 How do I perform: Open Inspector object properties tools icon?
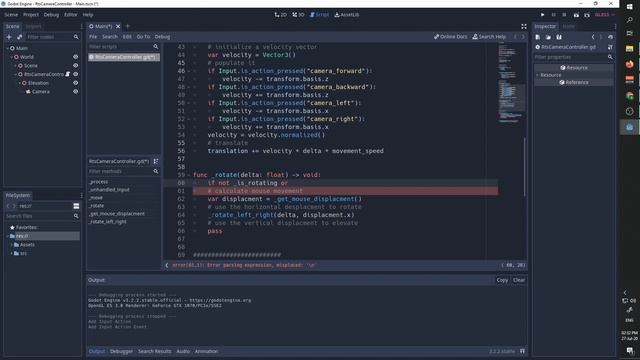click(x=610, y=47)
